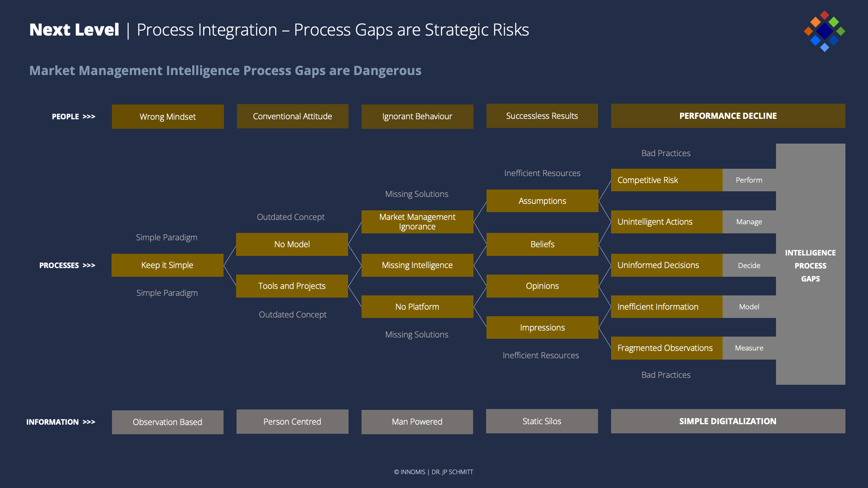The height and width of the screenshot is (488, 868).
Task: Select the Impressions box
Action: tap(542, 328)
